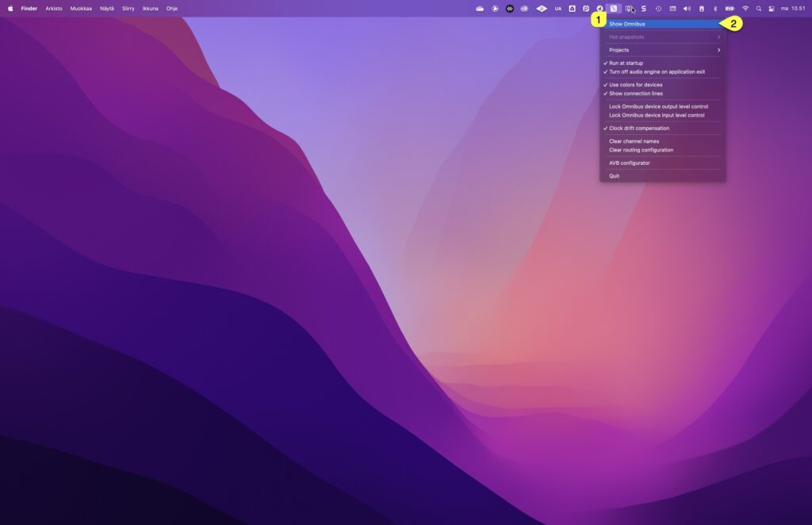Screen dimensions: 812x525
Task: Click the cloud sync icon in the menu bar
Action: pos(480,8)
